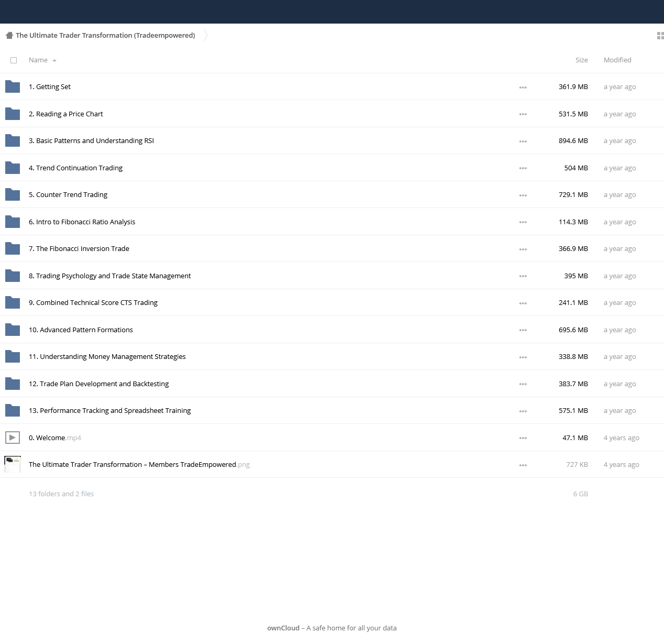664x644 pixels.
Task: Click the folder icon for 10. Advanced Pattern Formations
Action: [x=13, y=330]
